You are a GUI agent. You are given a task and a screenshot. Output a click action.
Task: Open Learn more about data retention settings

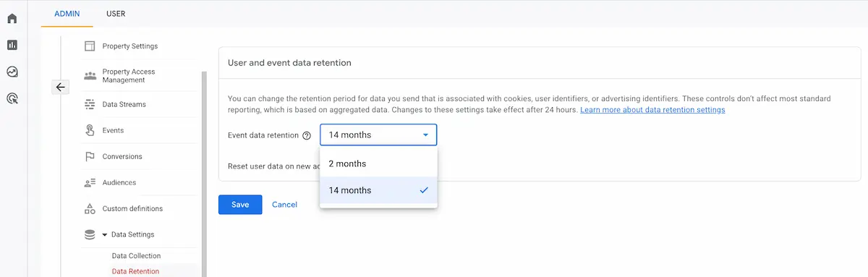coord(652,110)
